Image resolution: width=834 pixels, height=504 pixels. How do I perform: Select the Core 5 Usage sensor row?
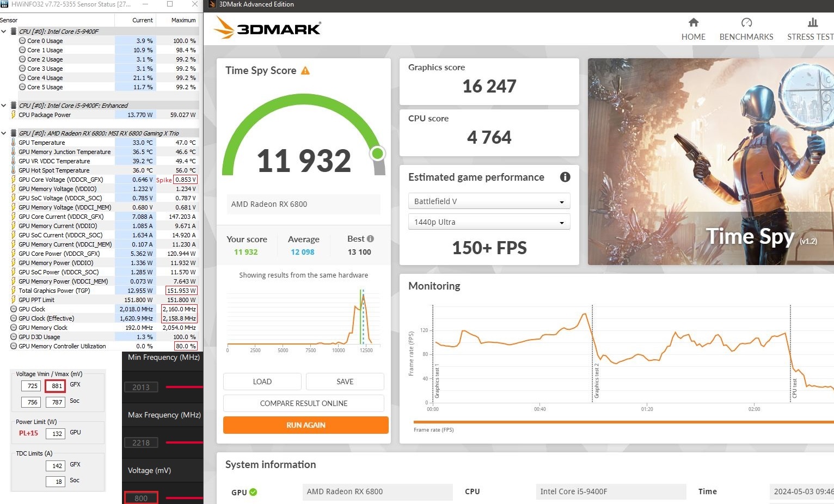click(x=100, y=87)
